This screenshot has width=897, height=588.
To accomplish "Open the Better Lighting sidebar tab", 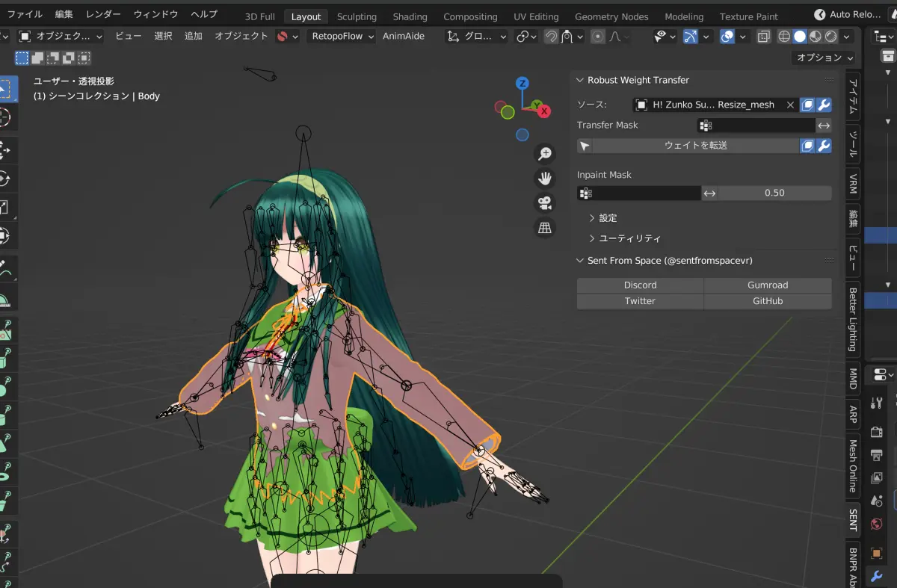I will pos(853,318).
